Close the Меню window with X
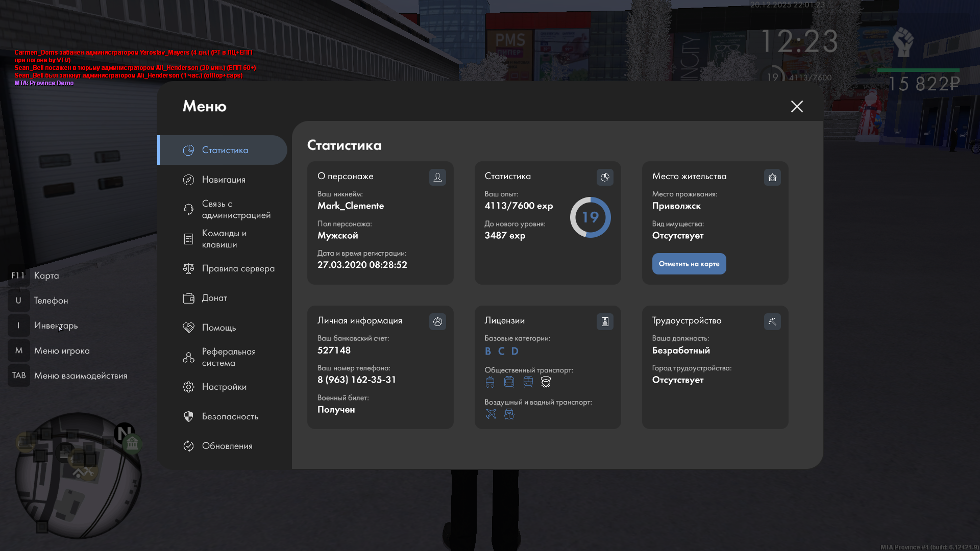 pyautogui.click(x=797, y=106)
